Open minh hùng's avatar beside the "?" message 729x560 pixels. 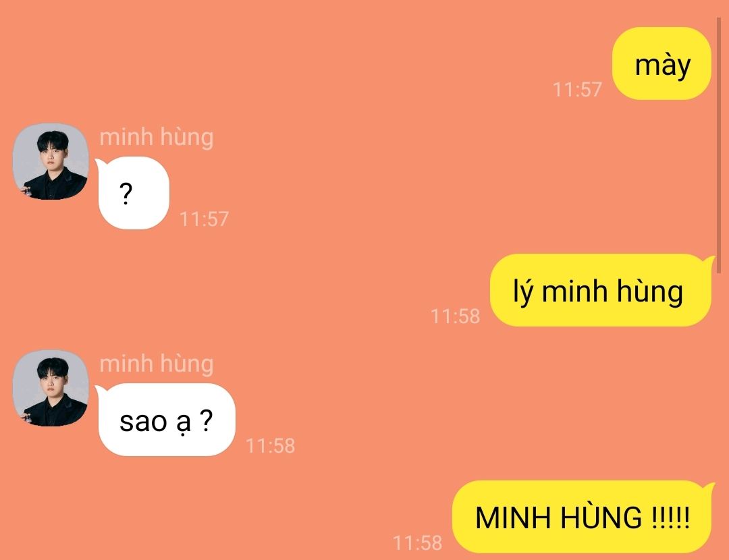tap(51, 161)
